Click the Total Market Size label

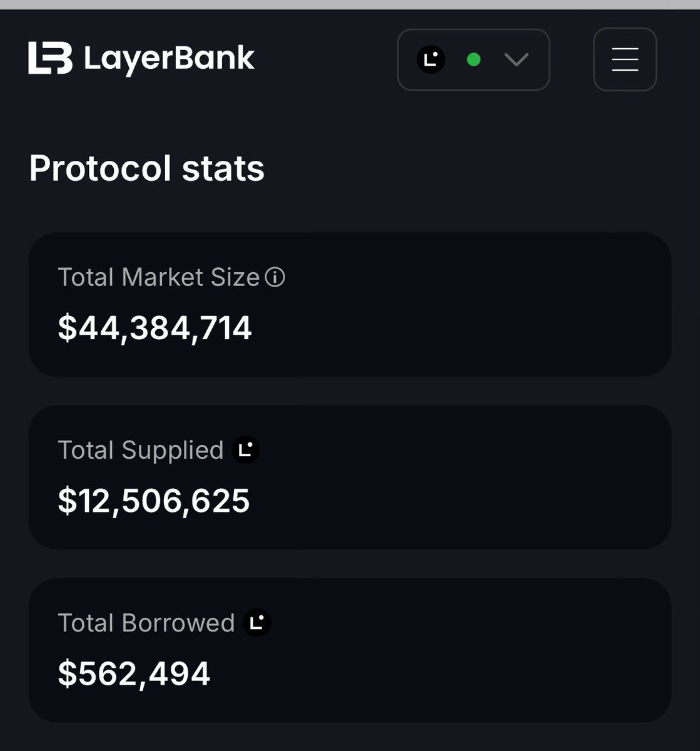point(158,277)
